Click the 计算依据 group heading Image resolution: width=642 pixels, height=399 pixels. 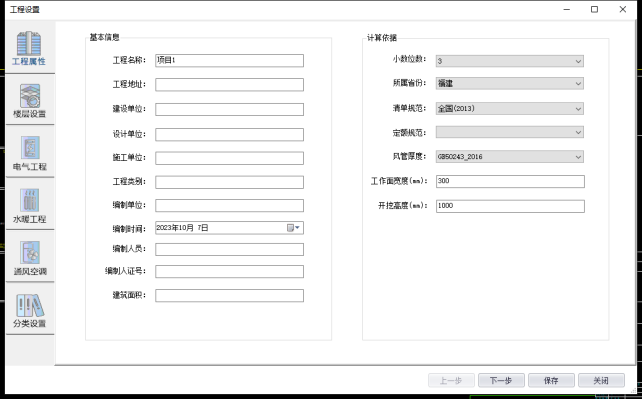(382, 38)
